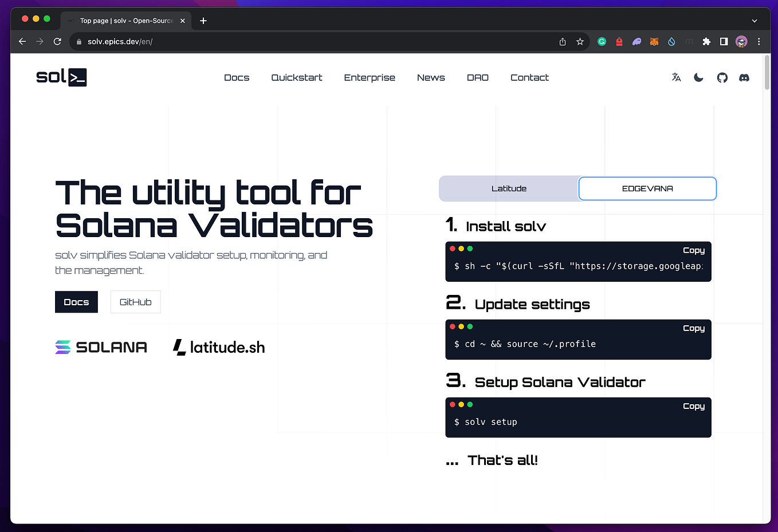This screenshot has width=778, height=532.
Task: Click the GitHub button below the headline
Action: (135, 302)
